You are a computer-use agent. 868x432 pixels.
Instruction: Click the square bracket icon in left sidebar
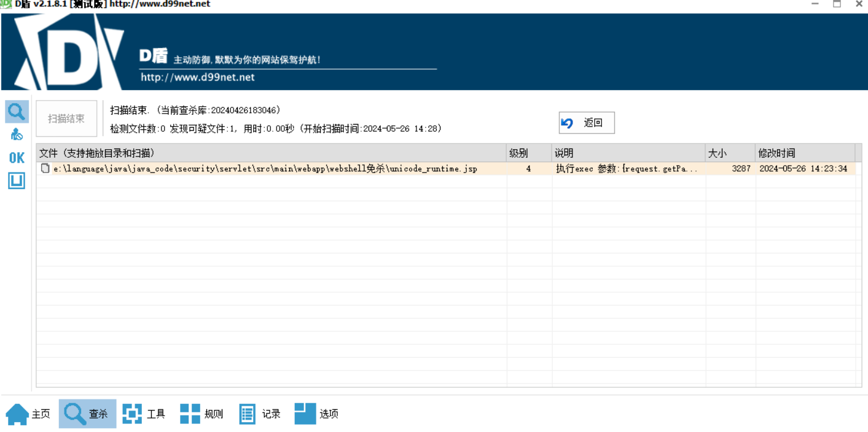click(x=17, y=180)
